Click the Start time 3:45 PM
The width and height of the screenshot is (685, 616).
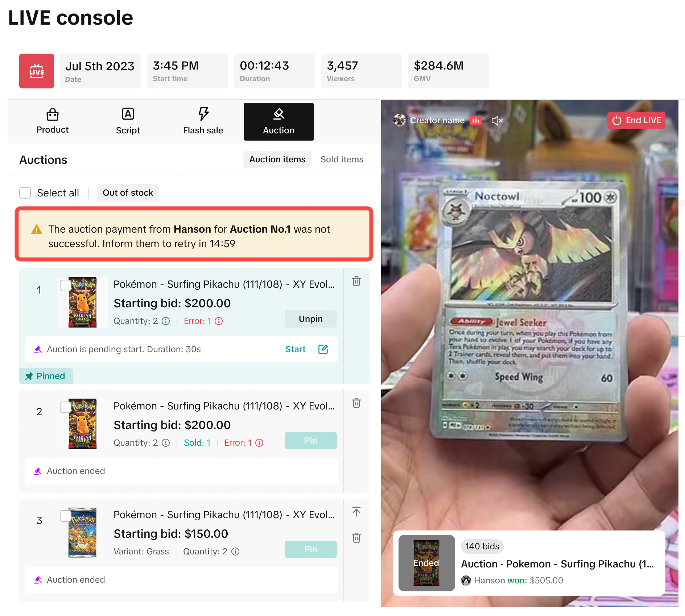[x=176, y=66]
